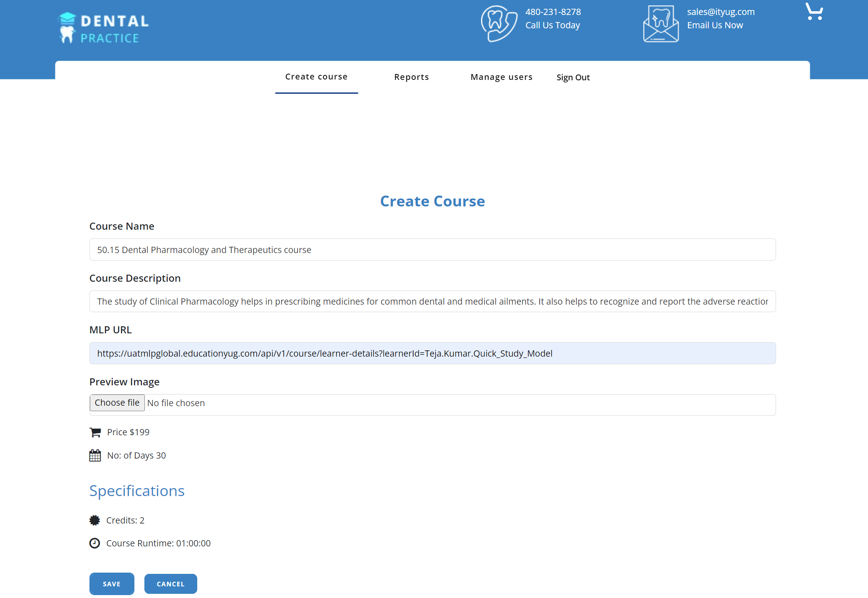The image size is (868, 598).
Task: Click the sales@ityug.com email link
Action: tap(721, 12)
